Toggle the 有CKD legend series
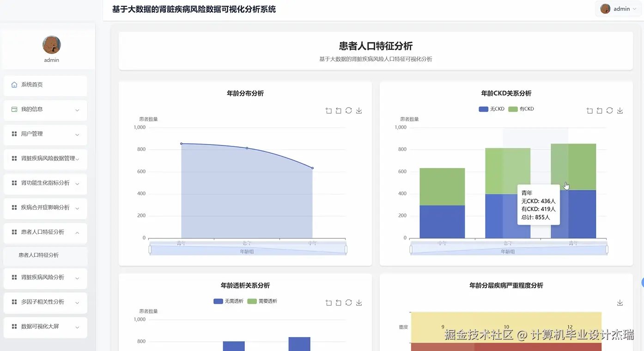Screen dimensions: 644x351 (521, 109)
